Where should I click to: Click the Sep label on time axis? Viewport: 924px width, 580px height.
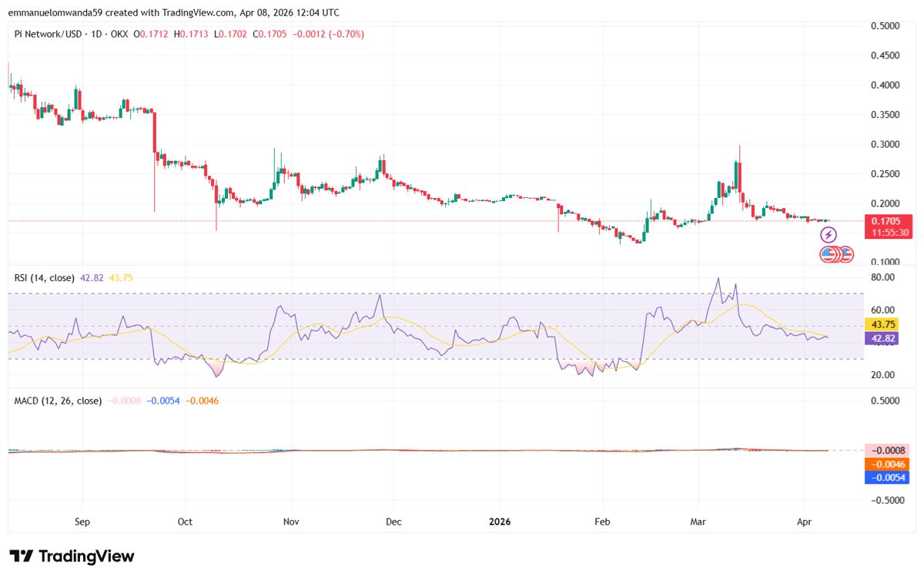click(x=82, y=521)
